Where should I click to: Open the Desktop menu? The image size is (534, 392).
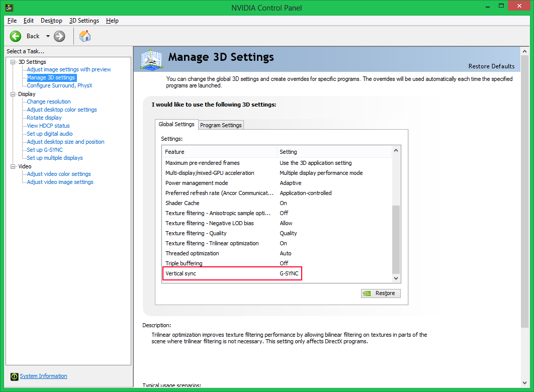click(x=51, y=21)
